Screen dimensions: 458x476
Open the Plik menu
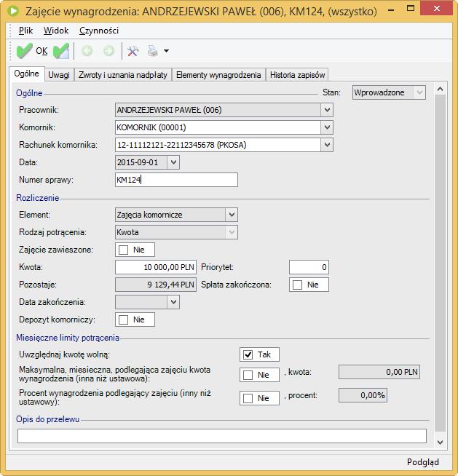(x=25, y=31)
